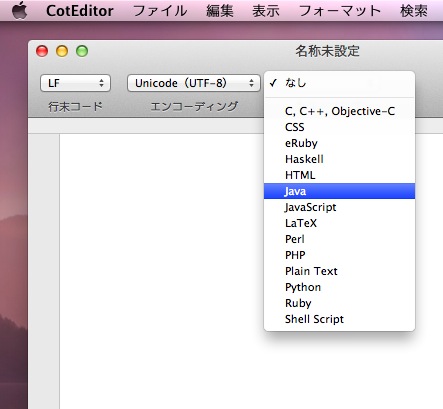Screen dimensions: 443x409
Task: Open the ファイル menu
Action: coord(160,11)
